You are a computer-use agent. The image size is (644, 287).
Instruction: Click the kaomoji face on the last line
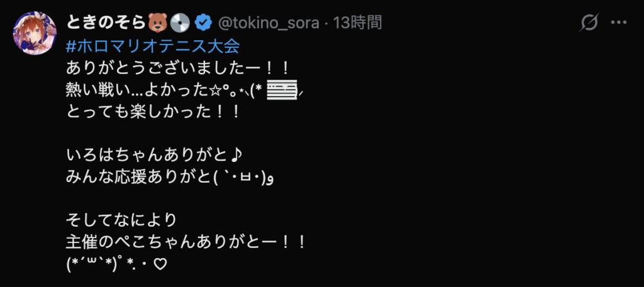(96, 264)
